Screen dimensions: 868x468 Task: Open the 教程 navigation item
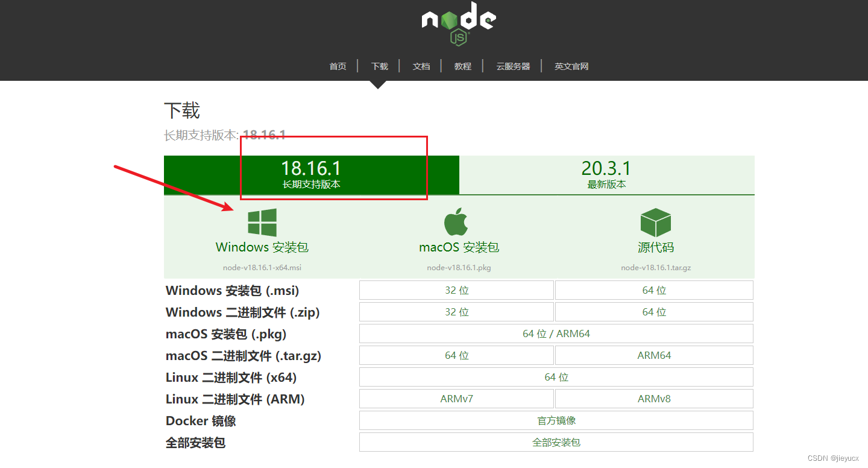pos(462,66)
